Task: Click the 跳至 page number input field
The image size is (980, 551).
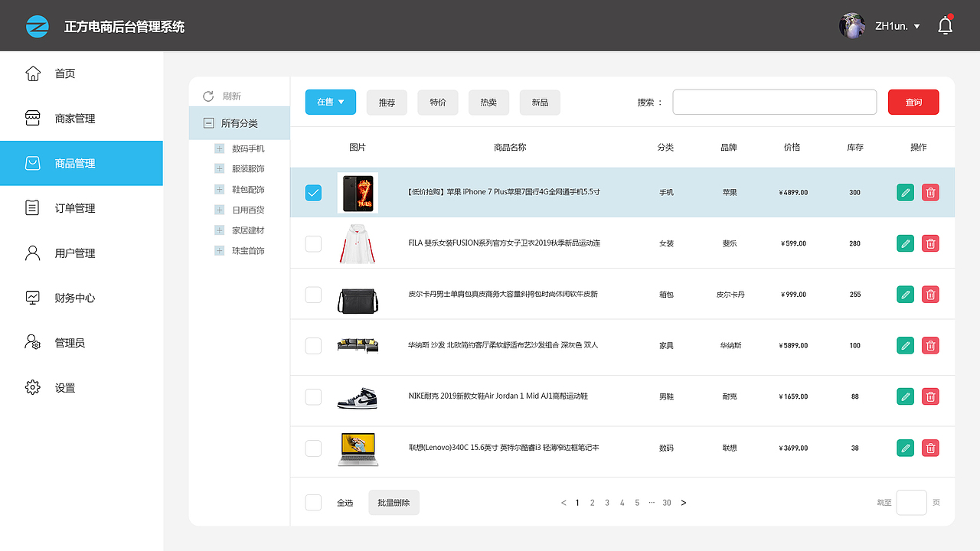Action: 911,502
